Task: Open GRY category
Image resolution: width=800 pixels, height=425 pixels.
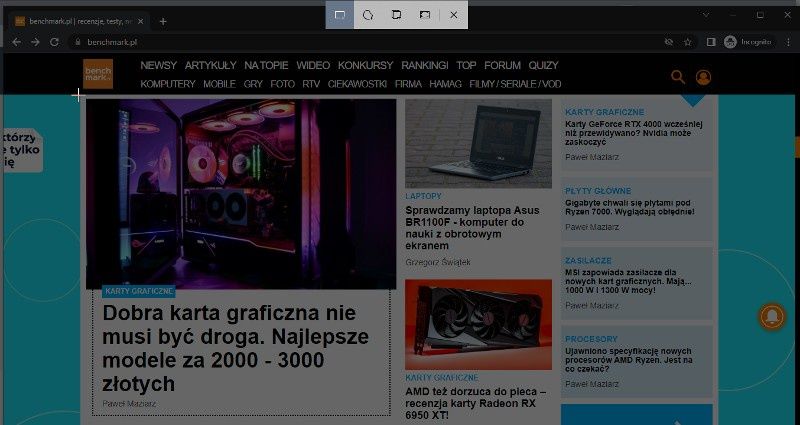Action: pyautogui.click(x=253, y=84)
